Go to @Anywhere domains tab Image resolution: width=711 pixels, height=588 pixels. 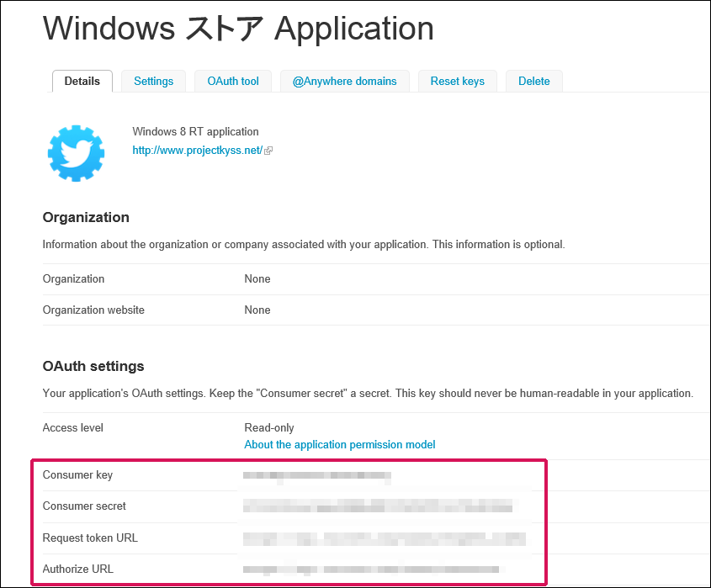[x=345, y=81]
